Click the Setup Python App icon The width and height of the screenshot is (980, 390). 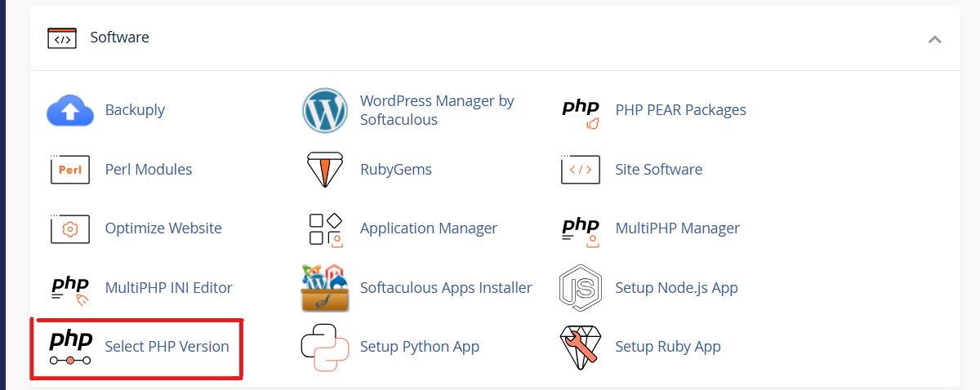coord(325,347)
